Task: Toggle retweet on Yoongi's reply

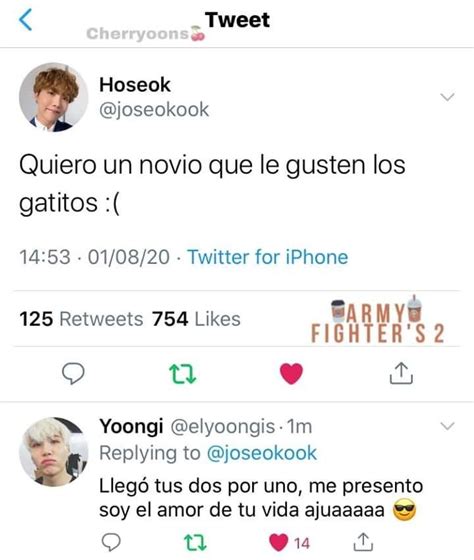Action: pos(195,542)
